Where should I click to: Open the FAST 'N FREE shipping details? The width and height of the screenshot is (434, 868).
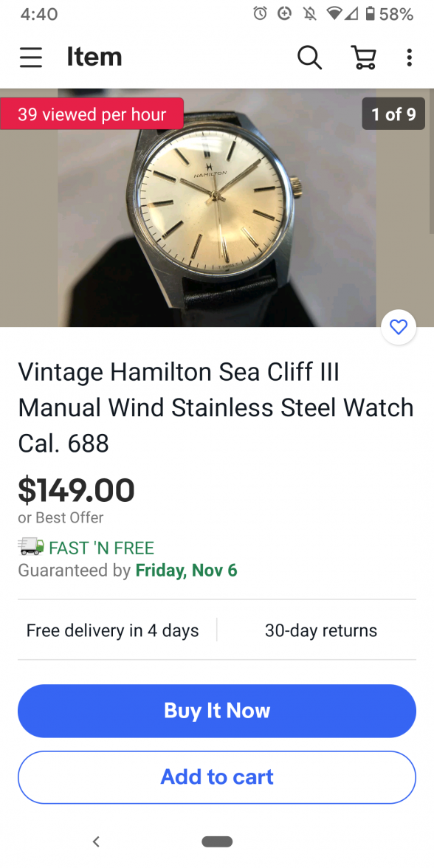pyautogui.click(x=101, y=548)
